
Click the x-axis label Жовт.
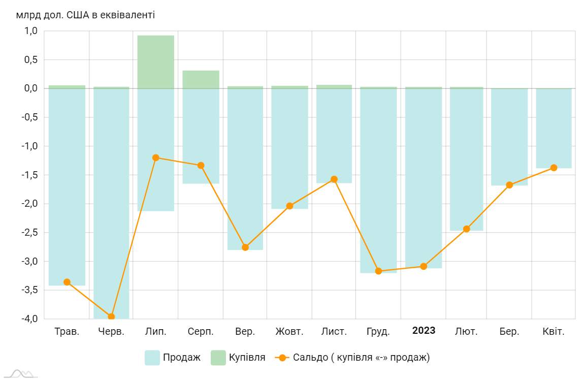point(289,332)
